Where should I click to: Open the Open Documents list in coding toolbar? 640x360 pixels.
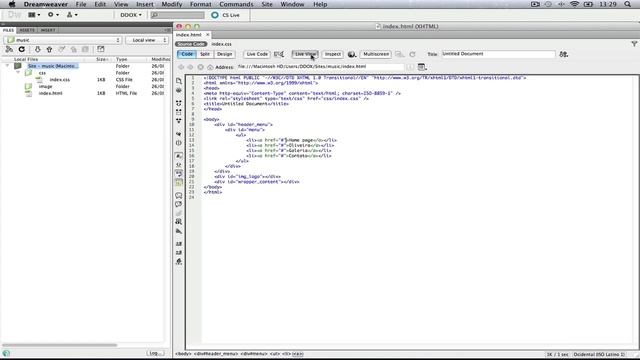pyautogui.click(x=179, y=81)
